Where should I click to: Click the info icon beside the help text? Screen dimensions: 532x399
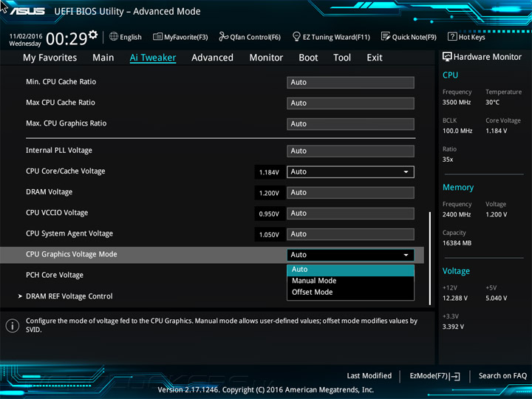click(13, 326)
